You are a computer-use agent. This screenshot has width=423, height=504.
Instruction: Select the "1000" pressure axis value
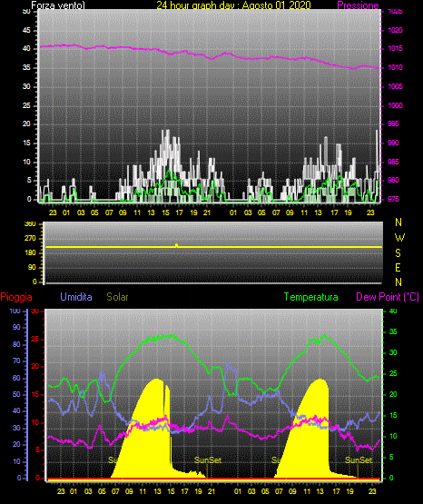396,105
